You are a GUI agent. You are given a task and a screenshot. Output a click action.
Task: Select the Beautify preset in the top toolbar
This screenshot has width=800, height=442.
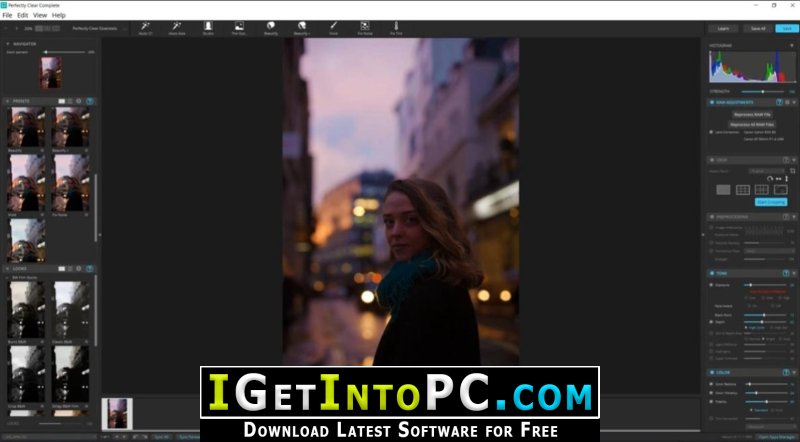pos(270,26)
